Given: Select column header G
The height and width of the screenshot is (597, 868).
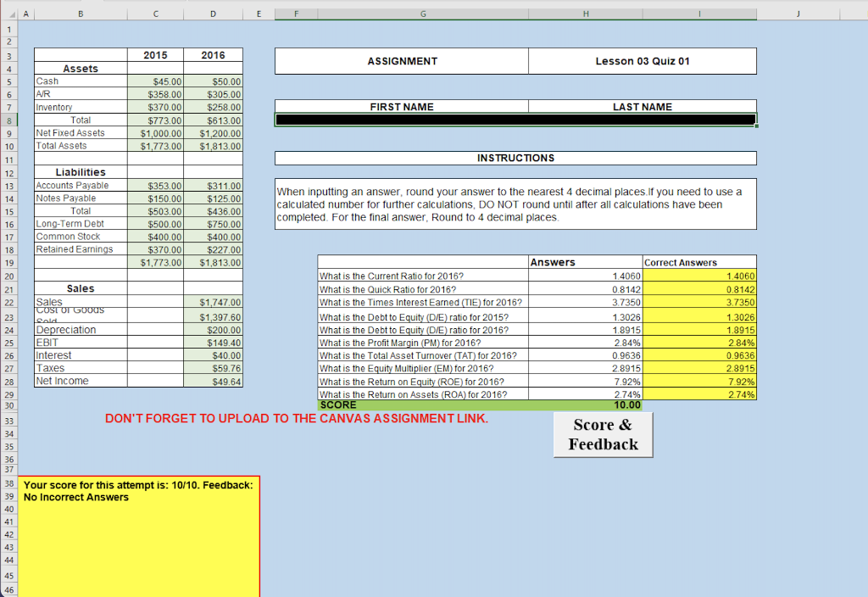Looking at the screenshot, I should 422,13.
